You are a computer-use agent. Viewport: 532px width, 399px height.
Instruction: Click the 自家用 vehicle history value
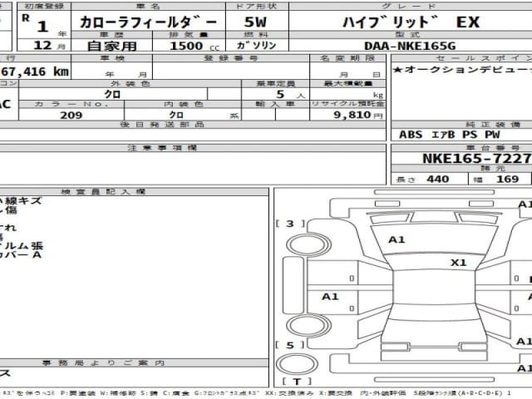(x=112, y=46)
